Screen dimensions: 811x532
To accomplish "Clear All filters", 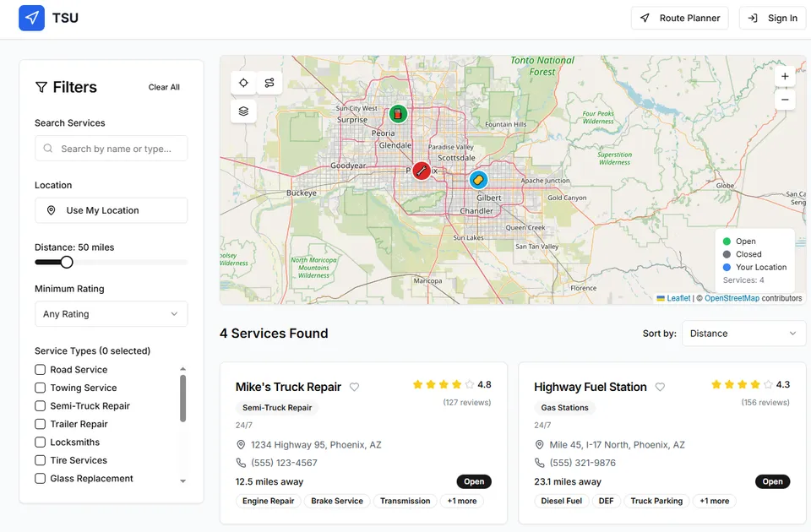I will (x=164, y=87).
